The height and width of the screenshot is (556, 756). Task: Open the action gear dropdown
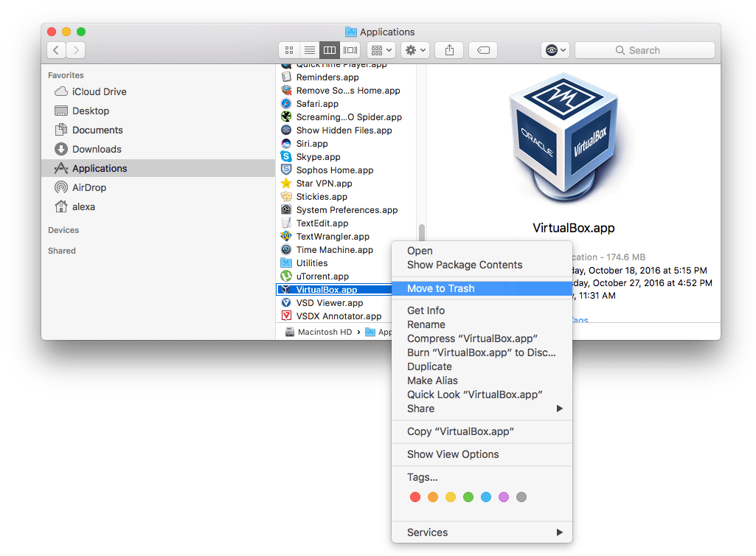click(x=415, y=49)
